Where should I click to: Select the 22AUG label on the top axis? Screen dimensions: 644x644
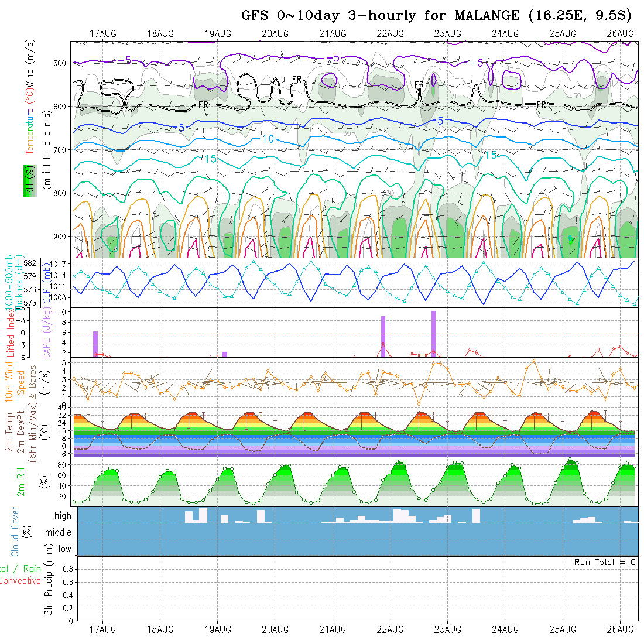pos(390,33)
